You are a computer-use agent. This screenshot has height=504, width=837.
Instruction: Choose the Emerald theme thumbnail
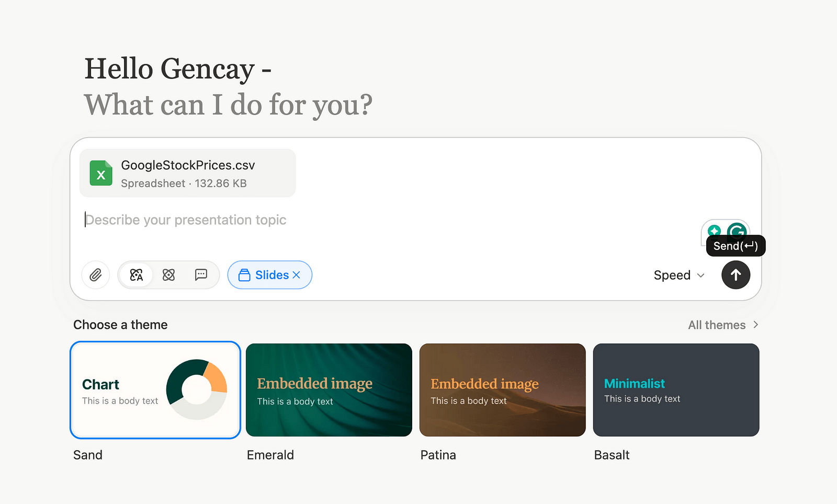[x=329, y=390]
